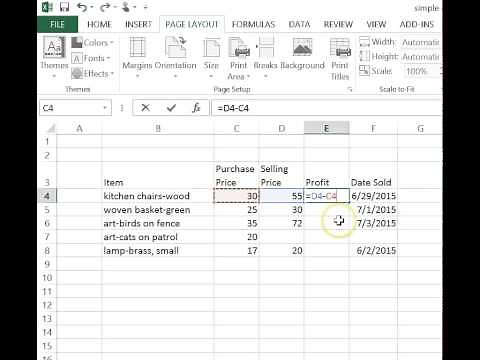Select row 4 header

coord(47,196)
